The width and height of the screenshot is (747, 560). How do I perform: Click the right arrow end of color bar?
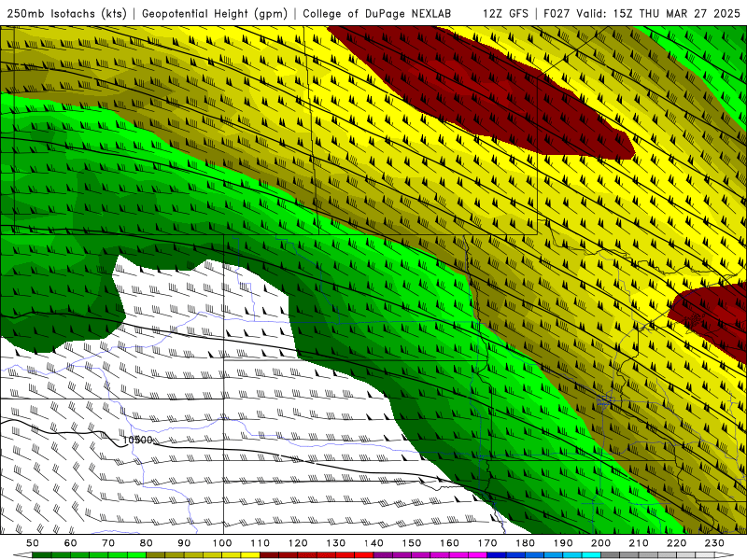click(725, 555)
